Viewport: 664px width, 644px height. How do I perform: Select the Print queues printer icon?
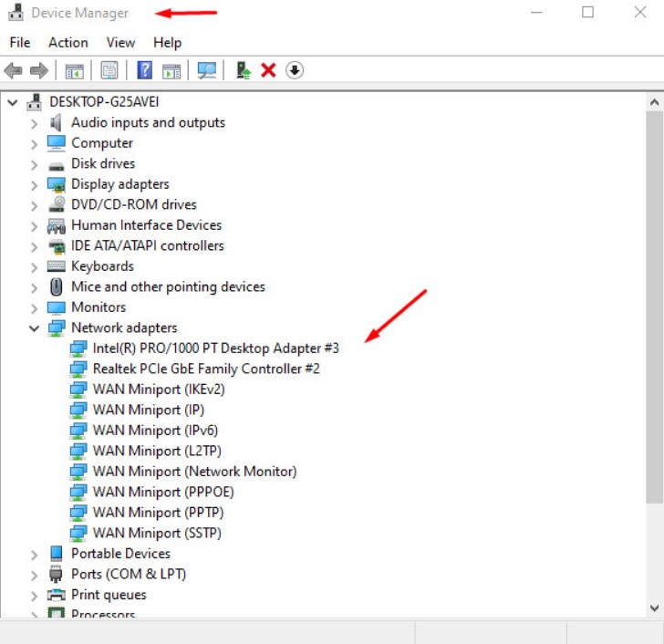pos(57,596)
